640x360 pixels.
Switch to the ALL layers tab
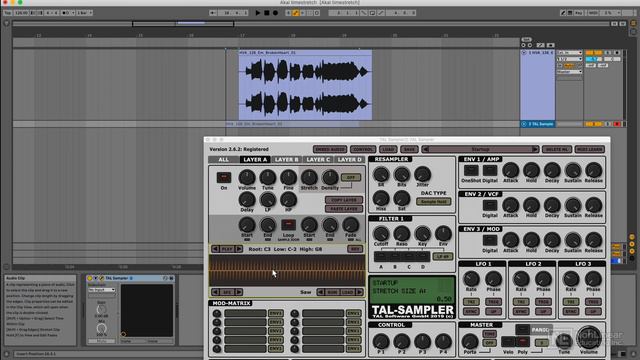tap(224, 160)
